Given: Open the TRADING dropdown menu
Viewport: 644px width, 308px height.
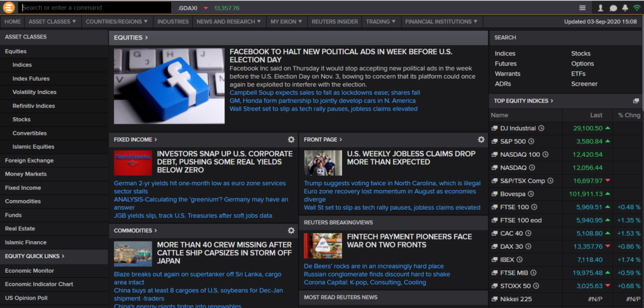Looking at the screenshot, I should coord(380,21).
